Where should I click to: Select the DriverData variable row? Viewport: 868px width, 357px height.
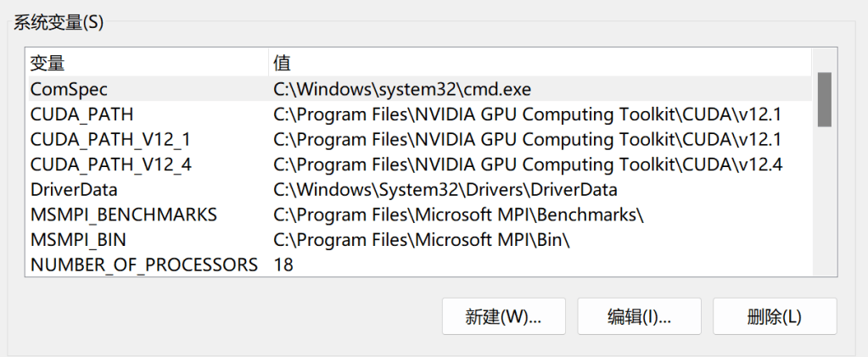(x=74, y=190)
